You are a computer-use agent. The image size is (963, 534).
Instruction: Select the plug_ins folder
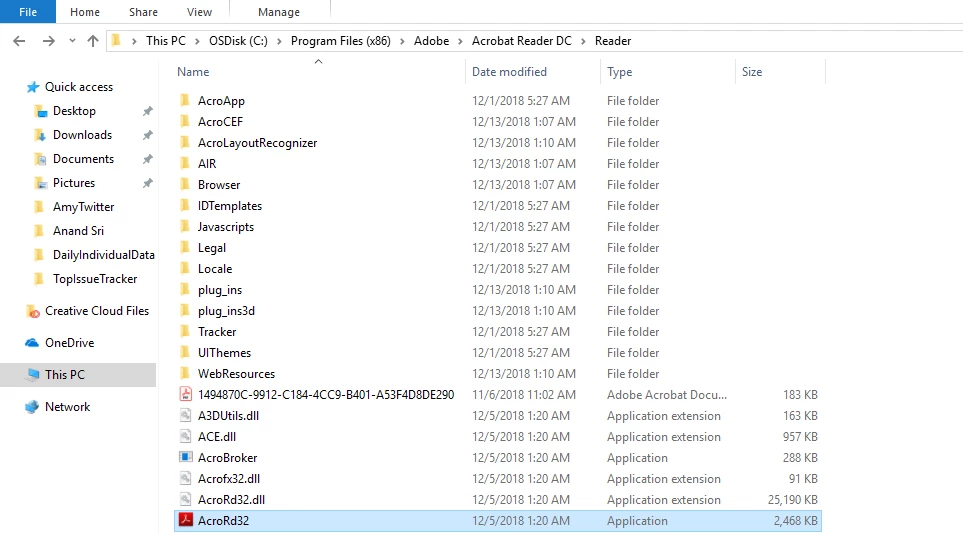pyautogui.click(x=220, y=290)
